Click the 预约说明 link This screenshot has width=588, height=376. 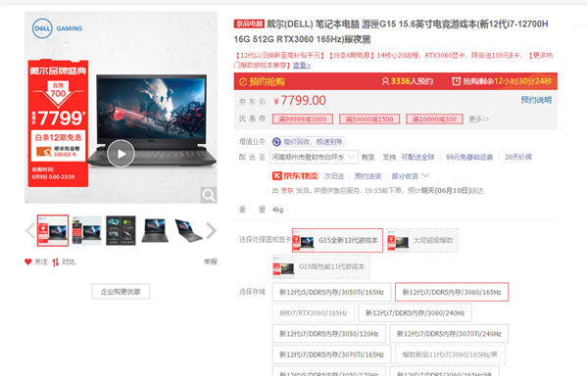pyautogui.click(x=536, y=100)
